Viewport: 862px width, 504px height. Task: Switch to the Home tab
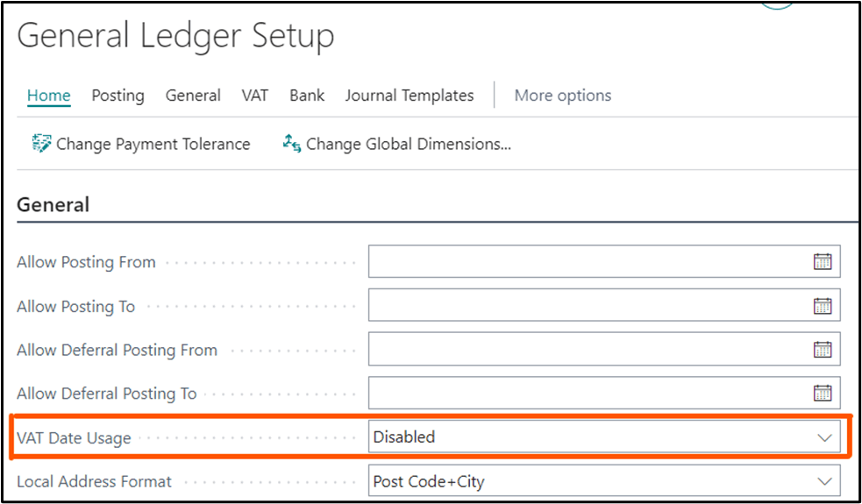pyautogui.click(x=48, y=96)
